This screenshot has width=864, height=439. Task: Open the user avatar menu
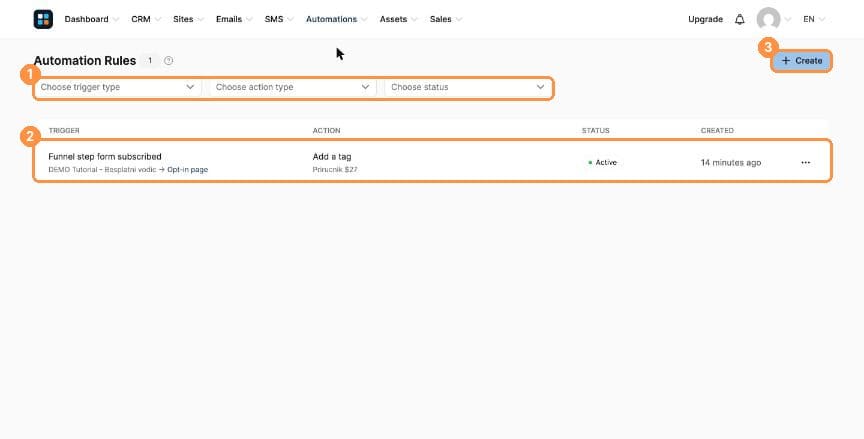(768, 19)
